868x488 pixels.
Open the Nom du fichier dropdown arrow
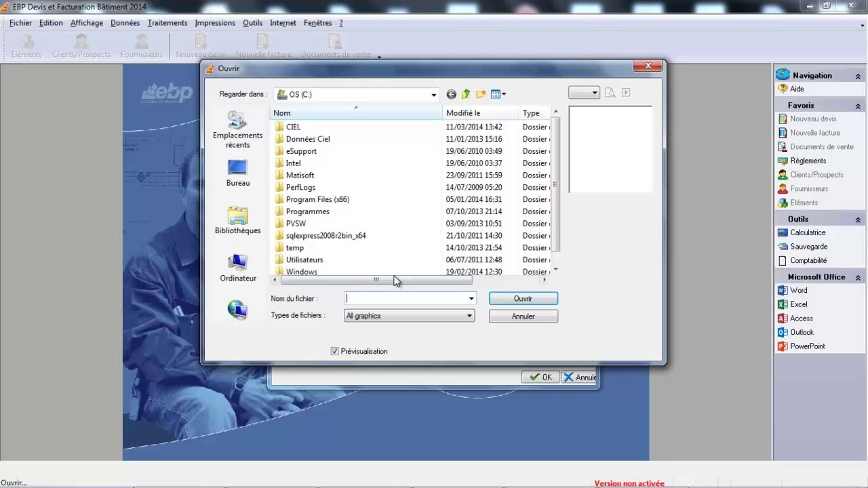point(471,298)
